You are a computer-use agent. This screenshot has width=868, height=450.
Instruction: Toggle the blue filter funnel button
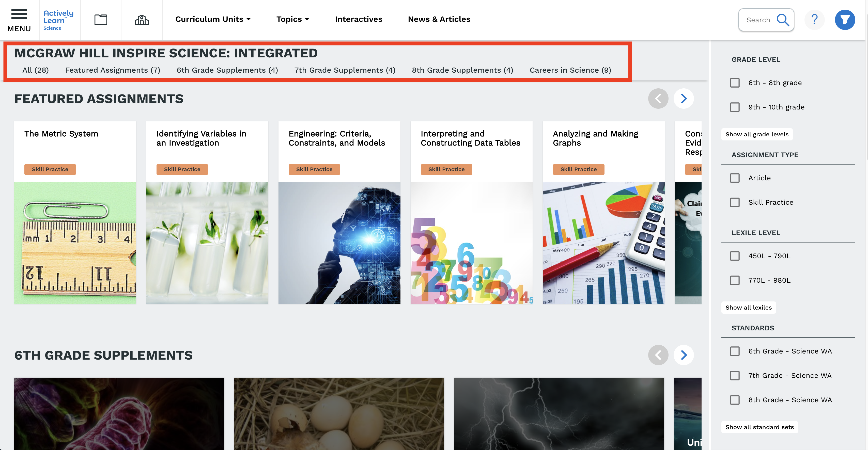coord(845,20)
